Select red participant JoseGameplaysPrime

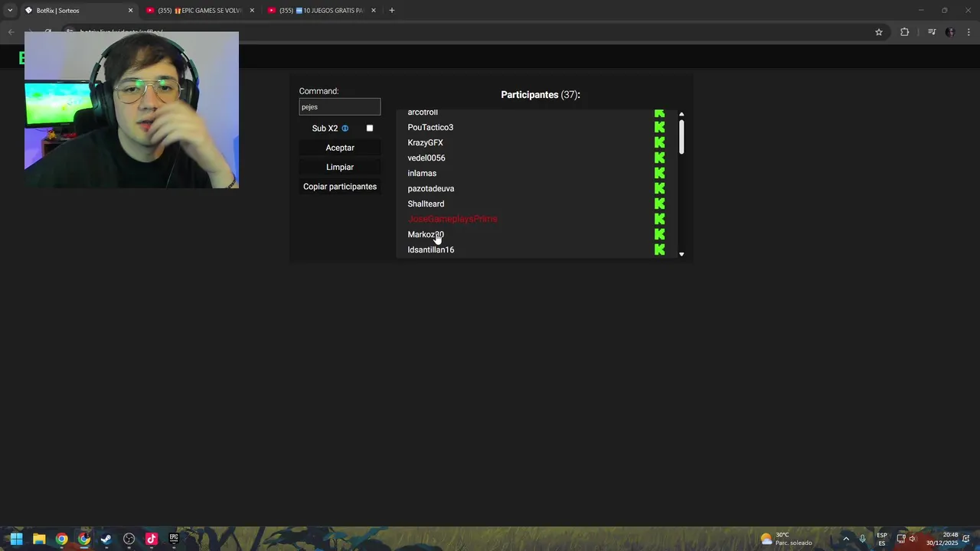pos(452,219)
